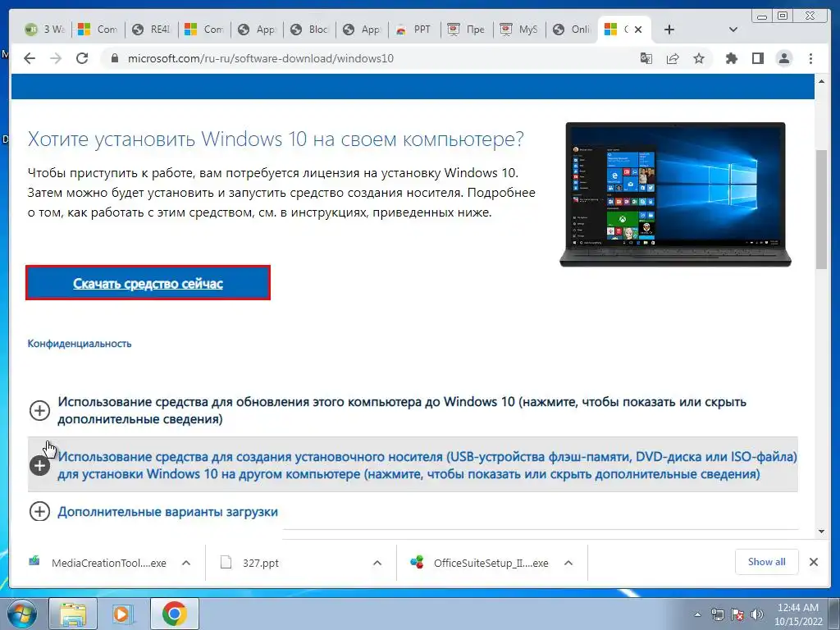Open volume speaker icon in tray
Screen dimensions: 840x630
[x=756, y=614]
